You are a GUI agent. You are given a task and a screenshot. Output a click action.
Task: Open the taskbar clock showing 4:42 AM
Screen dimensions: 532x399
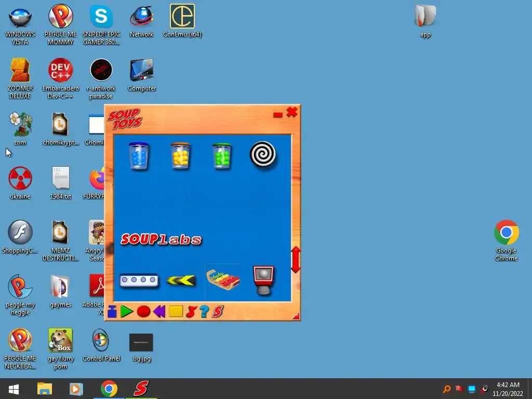click(x=508, y=389)
